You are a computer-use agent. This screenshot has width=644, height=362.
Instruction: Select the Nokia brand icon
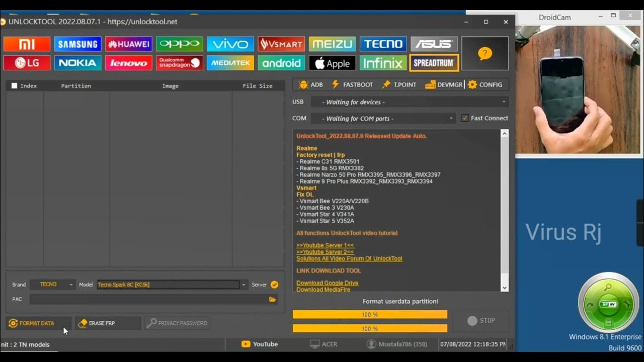(77, 63)
